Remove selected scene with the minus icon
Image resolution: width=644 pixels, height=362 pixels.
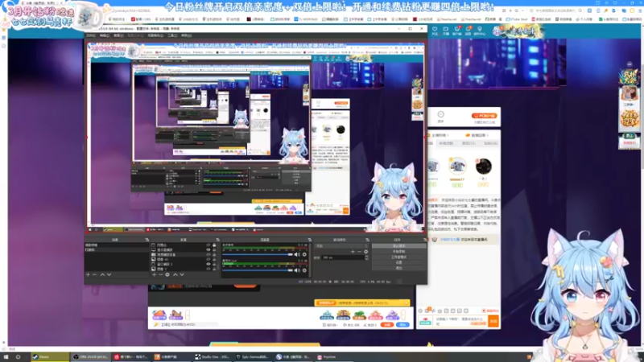pyautogui.click(x=94, y=274)
